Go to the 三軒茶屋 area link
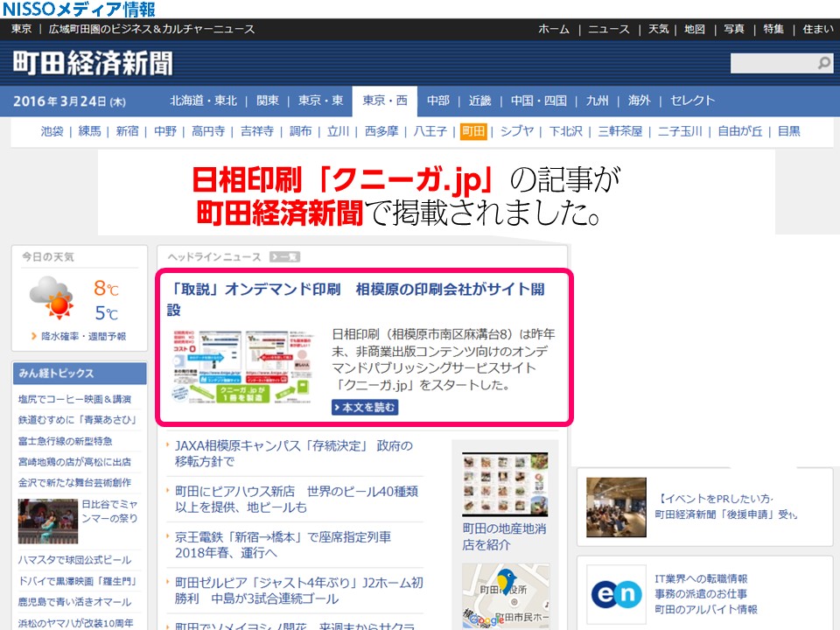Screen dimensions: 840x630 [x=619, y=131]
